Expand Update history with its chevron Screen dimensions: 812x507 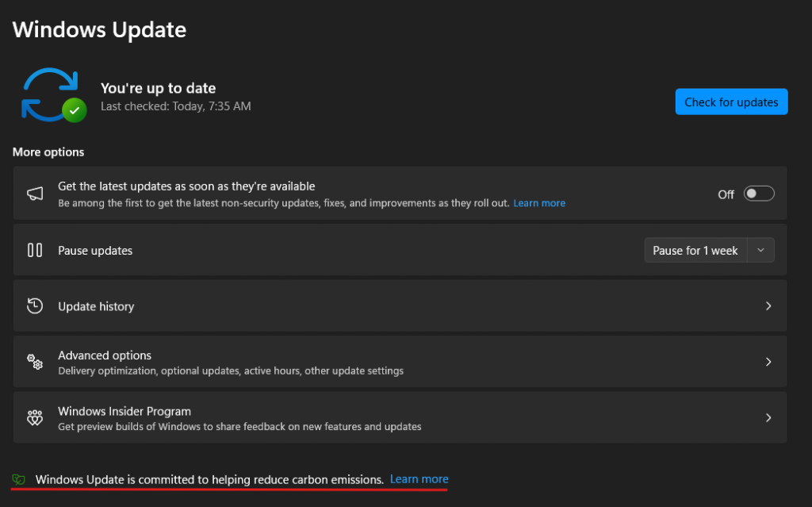pos(768,306)
